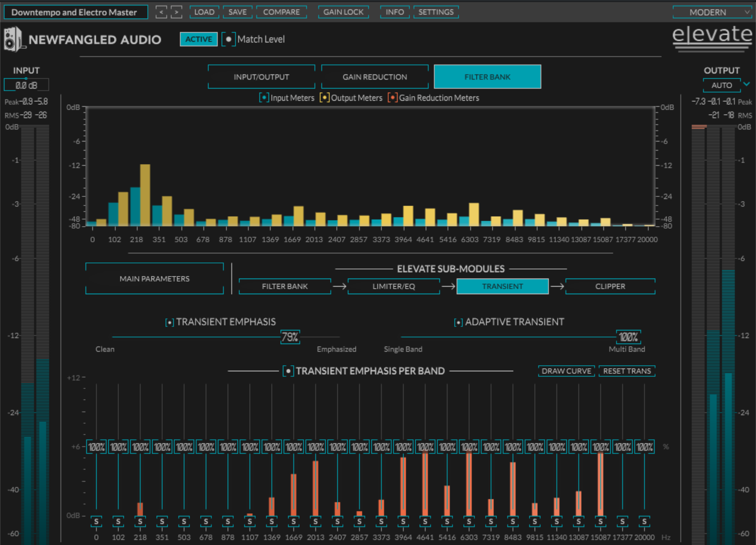Click the output AUTO button
The width and height of the screenshot is (756, 545).
tap(722, 85)
